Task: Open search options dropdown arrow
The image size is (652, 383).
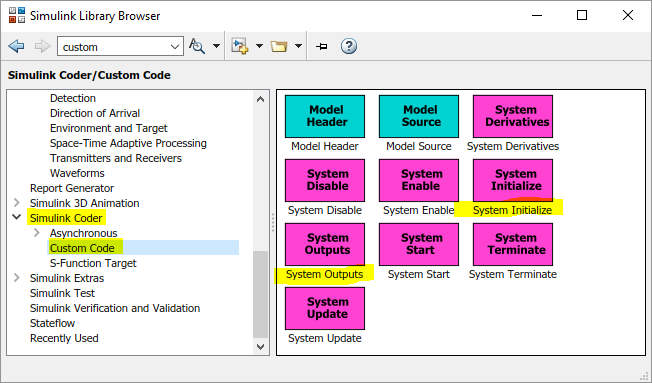Action: pos(216,46)
